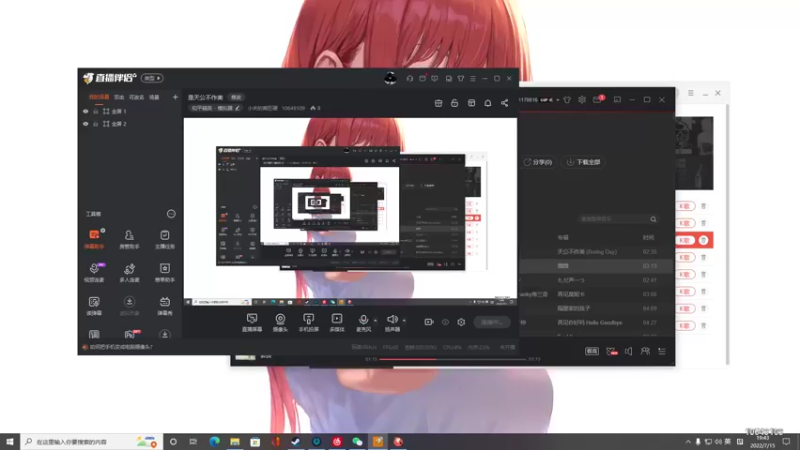Open the pill dropdown next to 直播伴侣 logo

(152, 78)
